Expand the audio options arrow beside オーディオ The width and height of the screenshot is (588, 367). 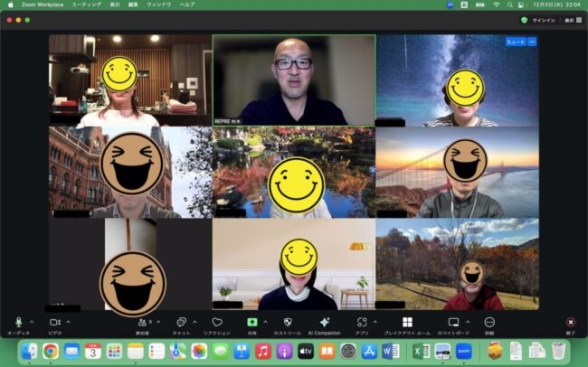tap(32, 322)
